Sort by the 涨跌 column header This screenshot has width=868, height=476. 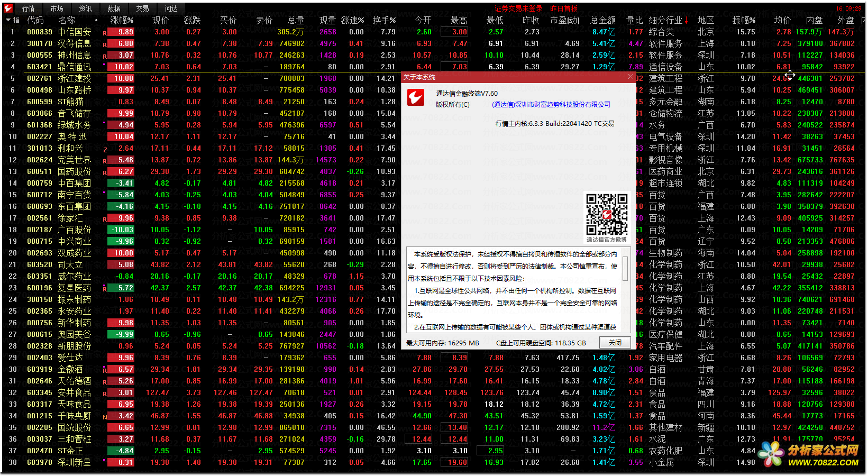point(192,21)
